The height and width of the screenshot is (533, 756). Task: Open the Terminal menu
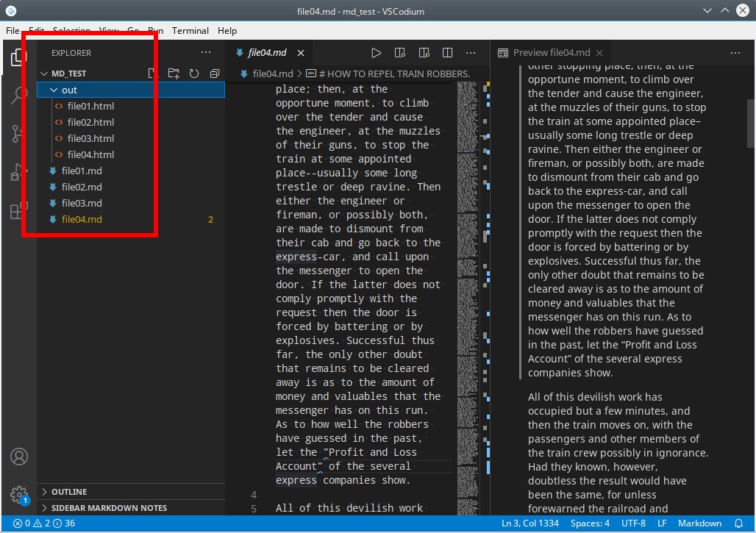tap(190, 31)
